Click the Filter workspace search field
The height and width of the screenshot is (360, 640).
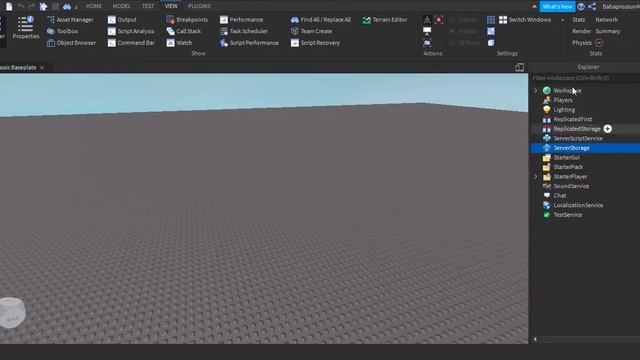(x=584, y=78)
